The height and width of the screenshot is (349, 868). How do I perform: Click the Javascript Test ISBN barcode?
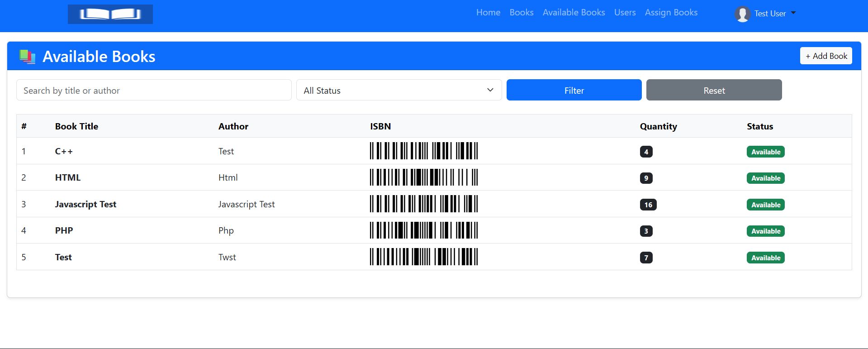coord(424,204)
